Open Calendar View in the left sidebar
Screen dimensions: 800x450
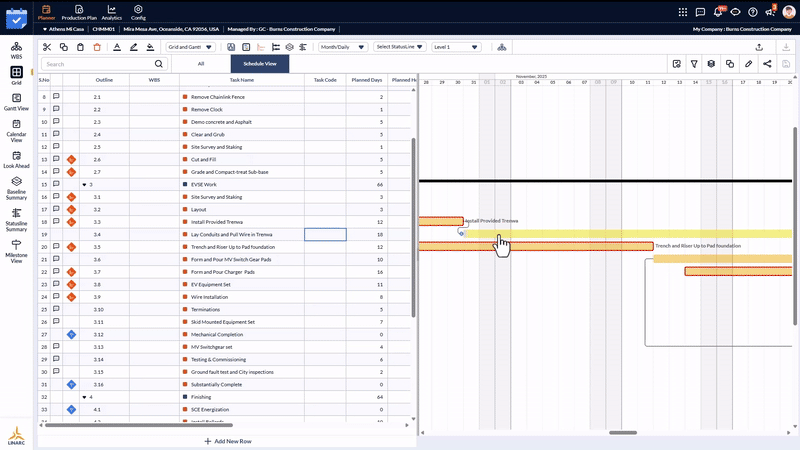click(16, 131)
